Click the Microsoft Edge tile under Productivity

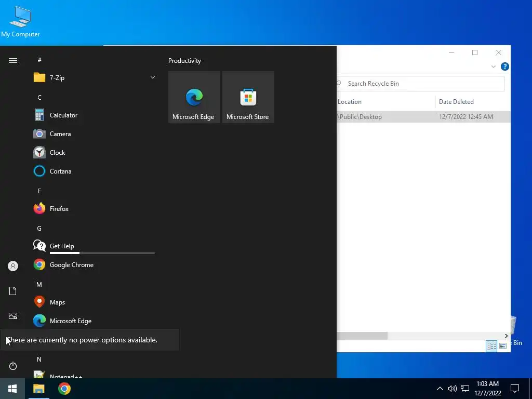point(194,97)
